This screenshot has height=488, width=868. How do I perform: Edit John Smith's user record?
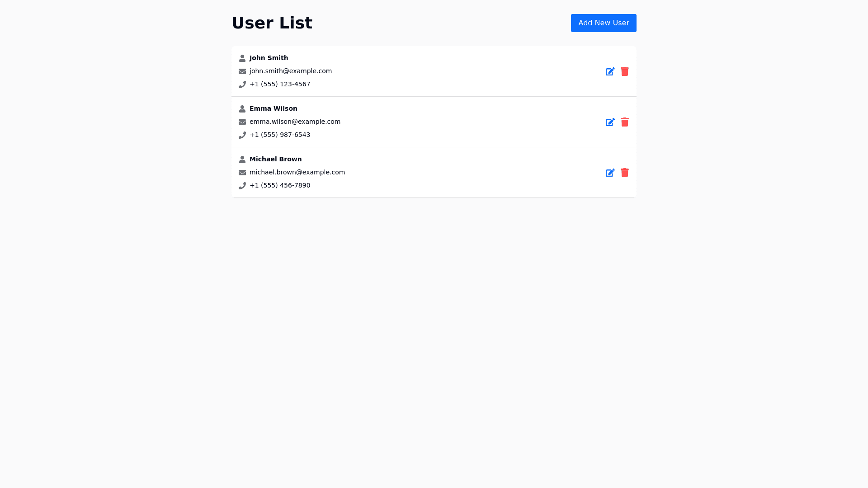610,72
